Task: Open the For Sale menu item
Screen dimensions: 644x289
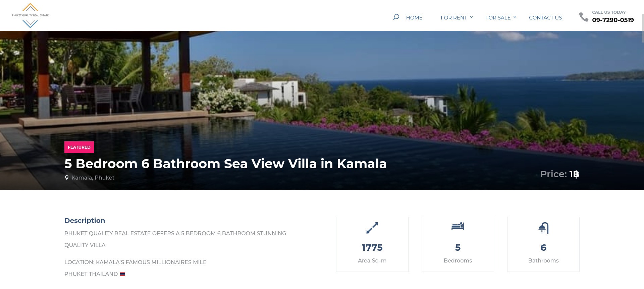Action: click(498, 18)
